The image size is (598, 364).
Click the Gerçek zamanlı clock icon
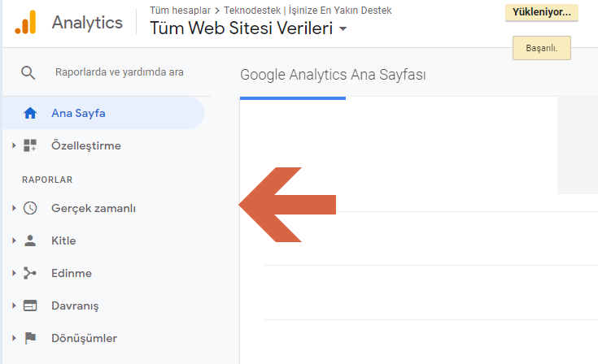coord(30,208)
